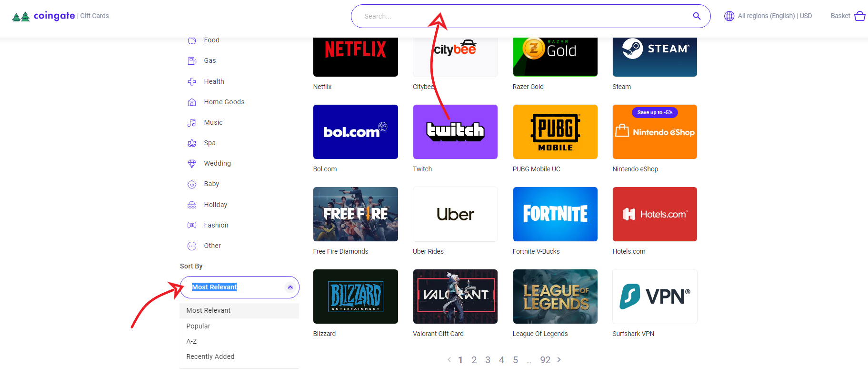868x376 pixels.
Task: Click the search magnifier icon
Action: coord(697,16)
